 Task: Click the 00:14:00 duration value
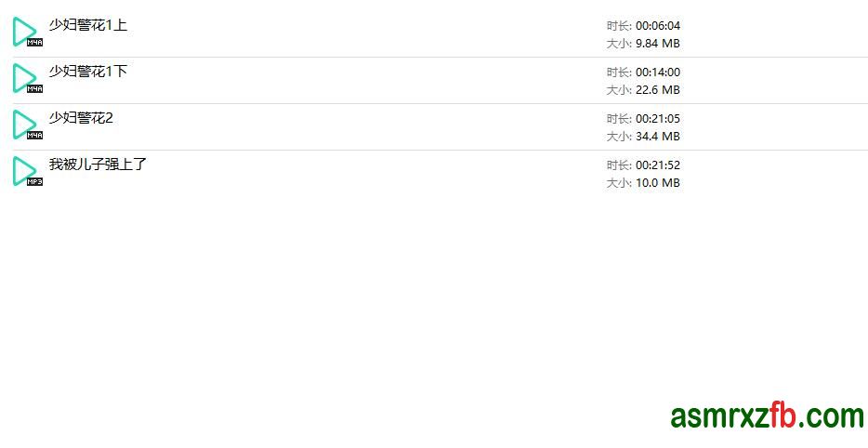[x=658, y=72]
